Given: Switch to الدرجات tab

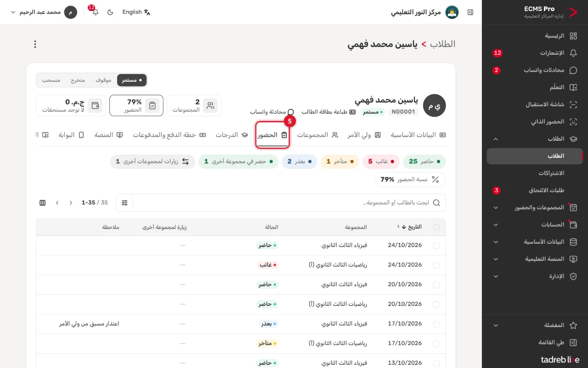Looking at the screenshot, I should [232, 135].
